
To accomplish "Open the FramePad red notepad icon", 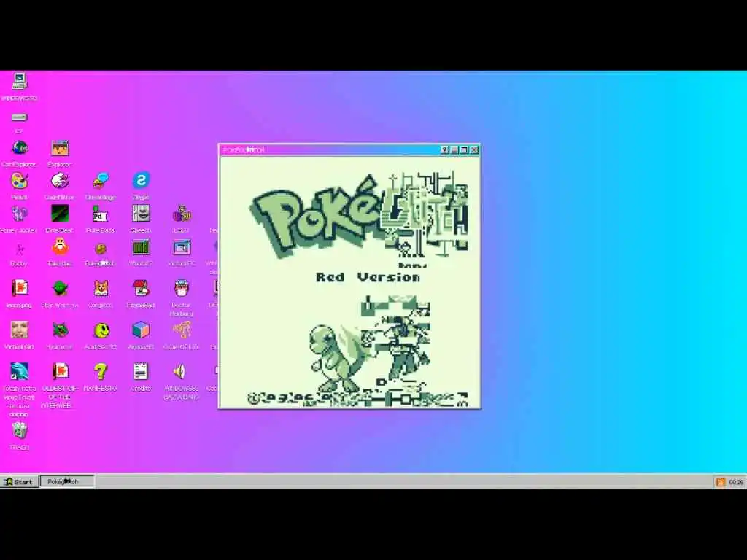I will (141, 288).
